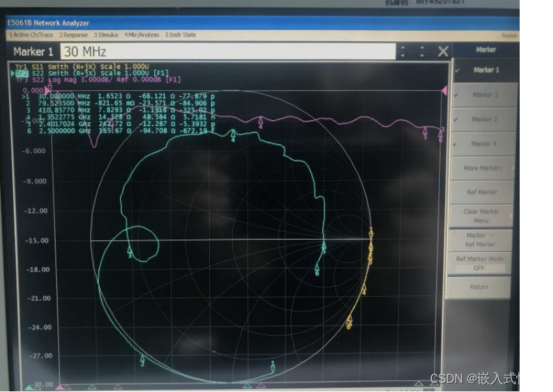Screen dimensions: 553x392
Task: Click the Marker 1 frequency entry field
Action: pyautogui.click(x=228, y=52)
